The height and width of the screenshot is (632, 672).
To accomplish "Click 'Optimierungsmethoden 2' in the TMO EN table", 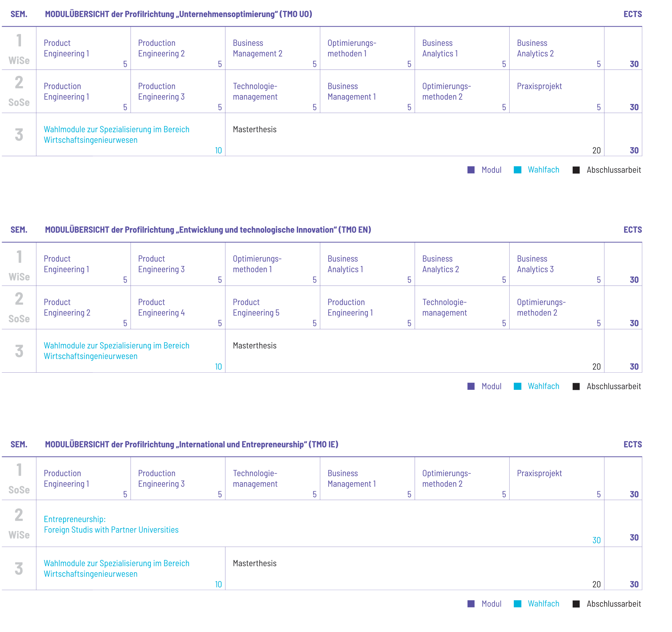I will [541, 307].
